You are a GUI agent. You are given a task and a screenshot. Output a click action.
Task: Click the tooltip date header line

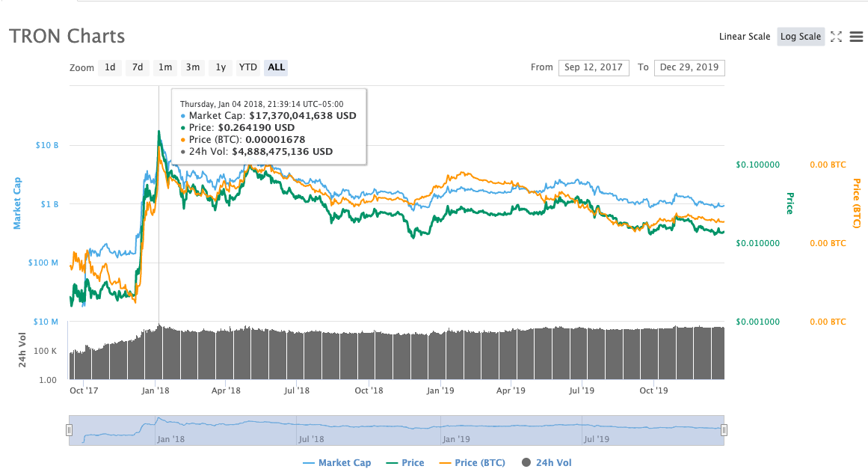pyautogui.click(x=262, y=104)
